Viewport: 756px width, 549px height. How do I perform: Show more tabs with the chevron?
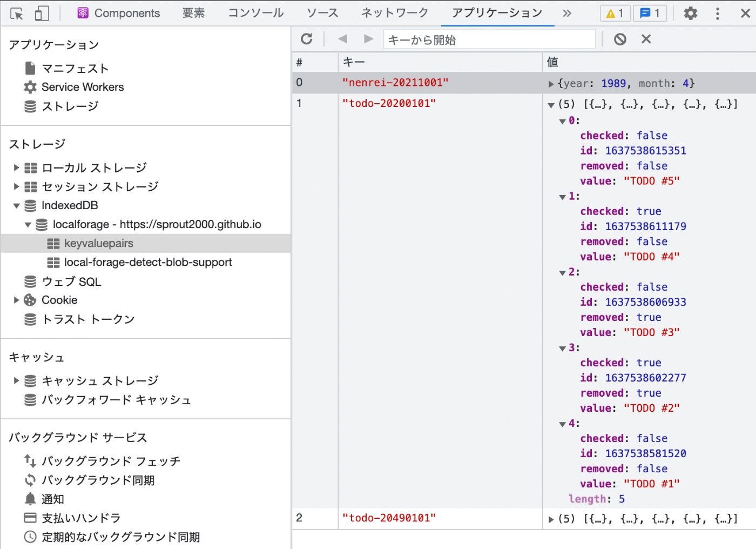(567, 14)
